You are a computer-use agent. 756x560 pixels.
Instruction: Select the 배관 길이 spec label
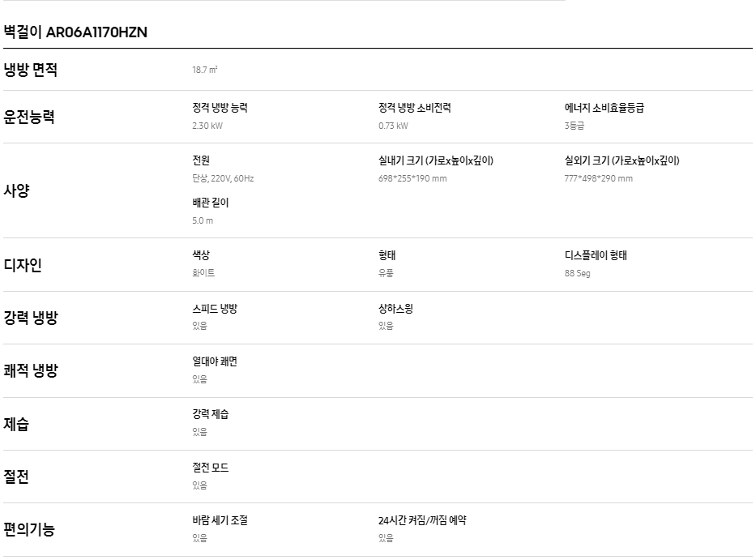[x=210, y=203]
